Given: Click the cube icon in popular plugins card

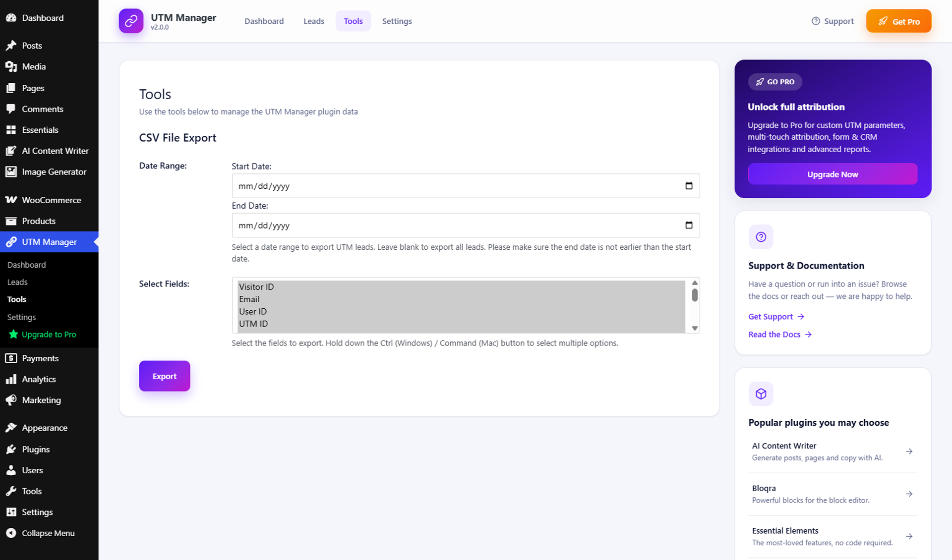Looking at the screenshot, I should (761, 394).
